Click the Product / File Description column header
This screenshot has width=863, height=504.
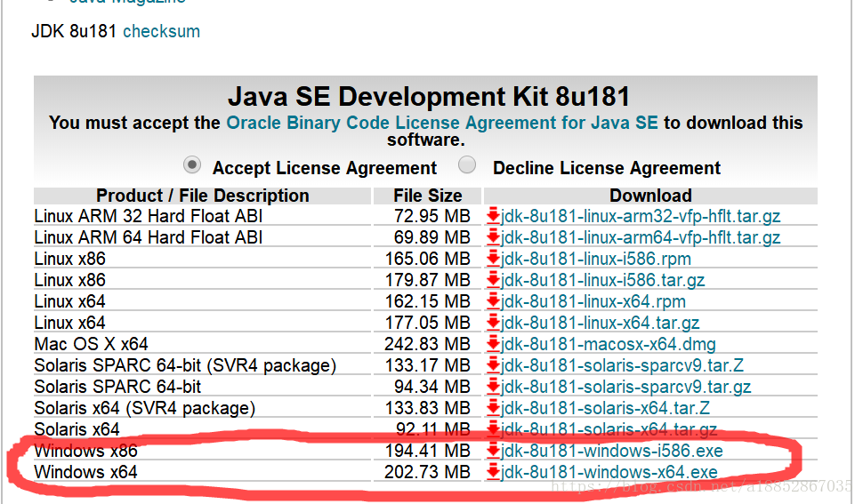pos(203,196)
